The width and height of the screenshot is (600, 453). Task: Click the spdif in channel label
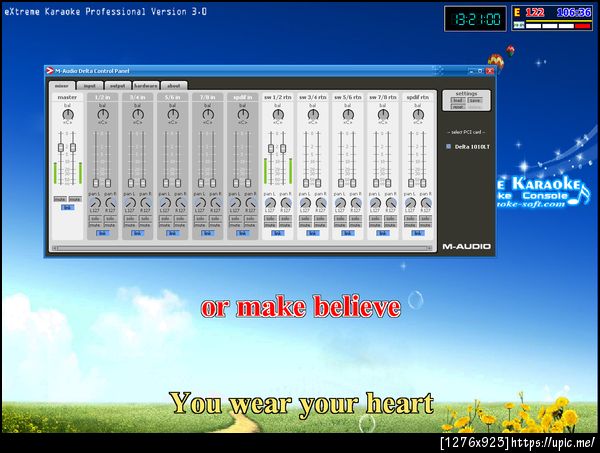pyautogui.click(x=243, y=97)
